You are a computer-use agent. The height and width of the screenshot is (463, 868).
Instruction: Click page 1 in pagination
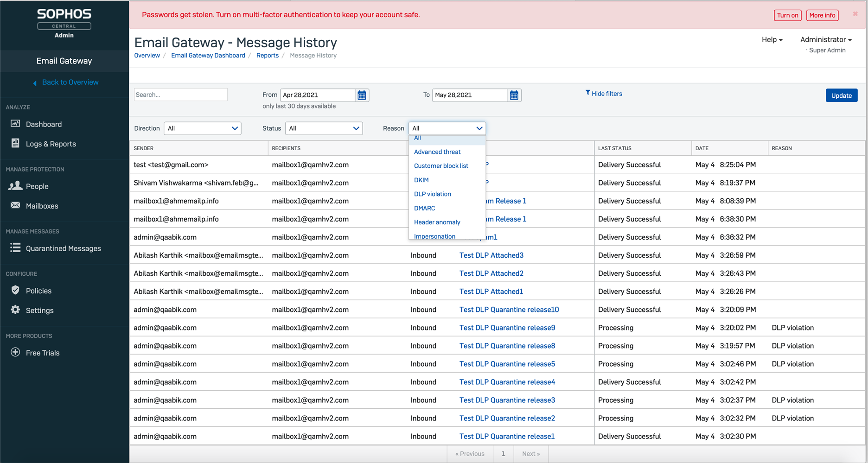click(503, 454)
